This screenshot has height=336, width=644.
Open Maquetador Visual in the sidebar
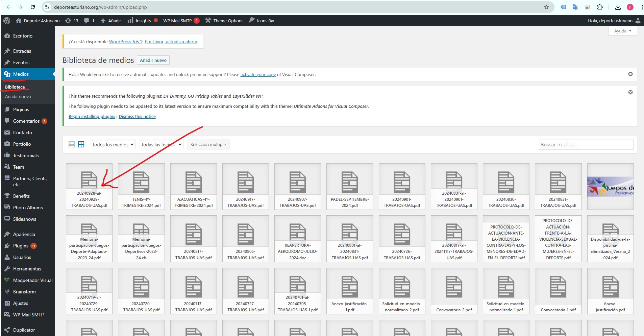pos(28,280)
